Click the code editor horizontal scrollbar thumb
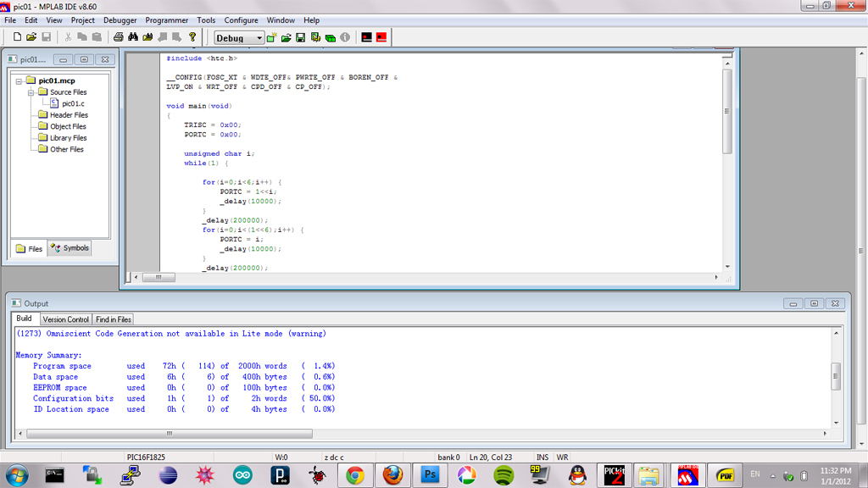This screenshot has width=868, height=488. click(x=159, y=277)
